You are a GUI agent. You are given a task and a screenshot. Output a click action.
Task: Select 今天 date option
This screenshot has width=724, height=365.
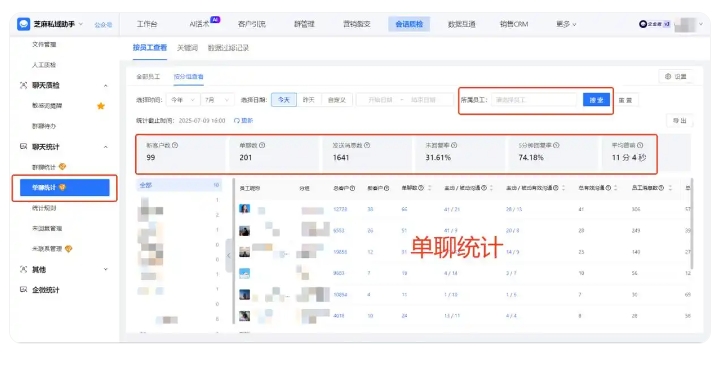click(x=284, y=100)
